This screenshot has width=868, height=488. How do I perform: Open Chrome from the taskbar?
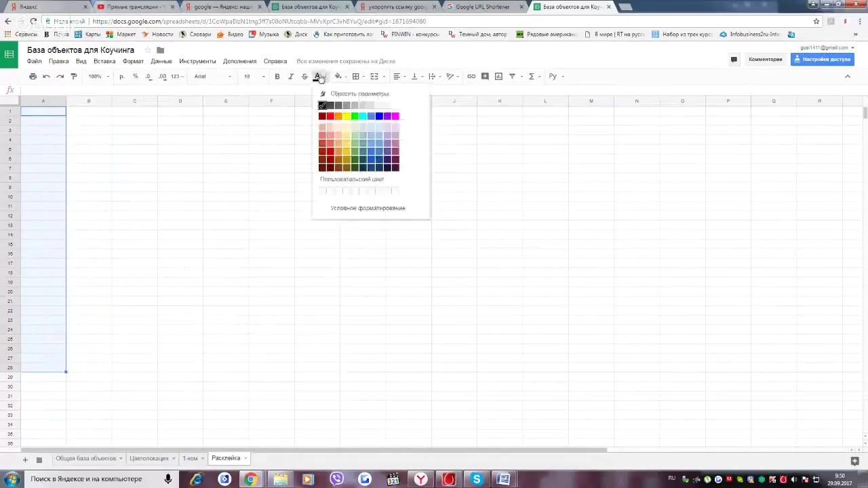pyautogui.click(x=250, y=479)
